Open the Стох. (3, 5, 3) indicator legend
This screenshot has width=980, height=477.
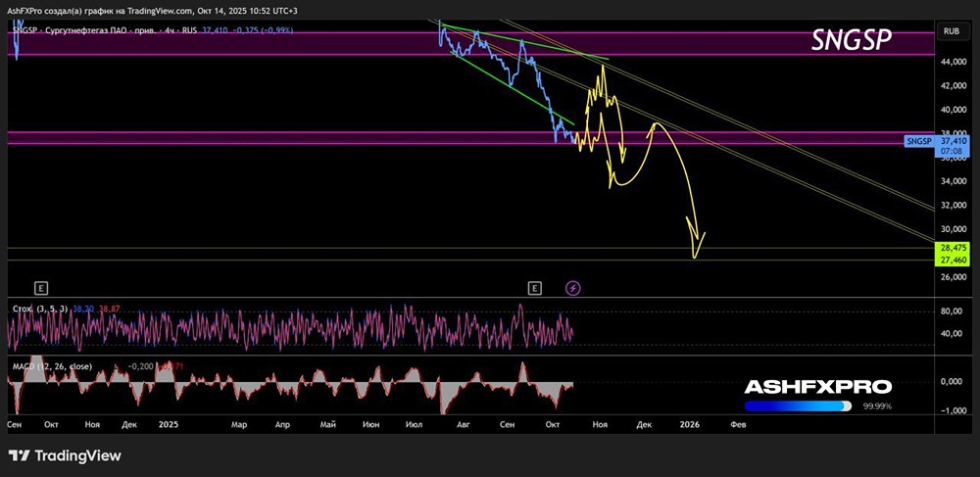[40, 310]
